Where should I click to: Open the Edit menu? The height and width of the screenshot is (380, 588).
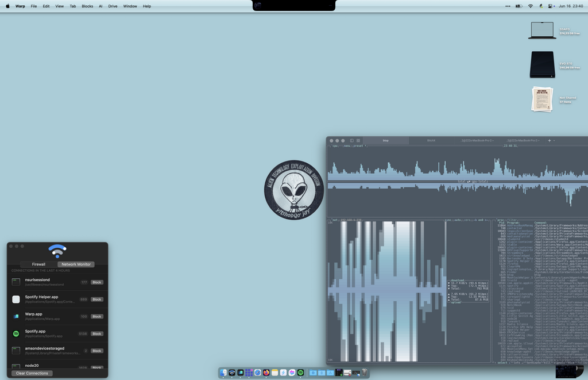(46, 6)
